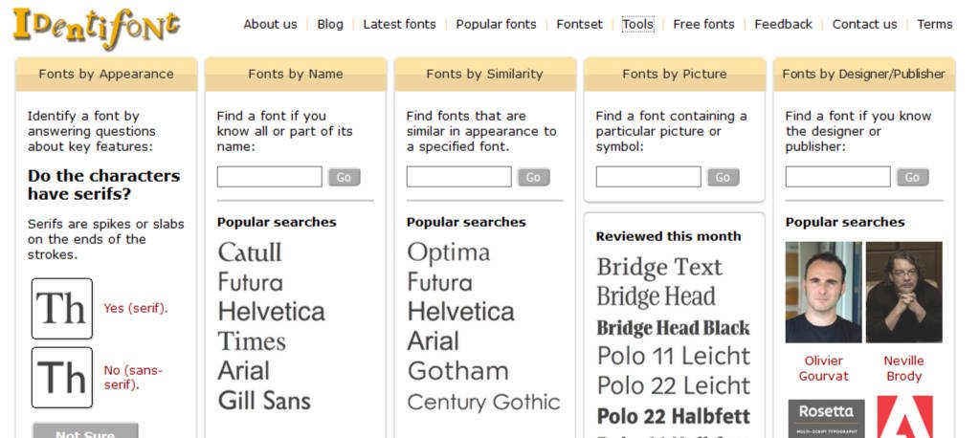Open Olivier Gourvat's photo

tap(823, 293)
